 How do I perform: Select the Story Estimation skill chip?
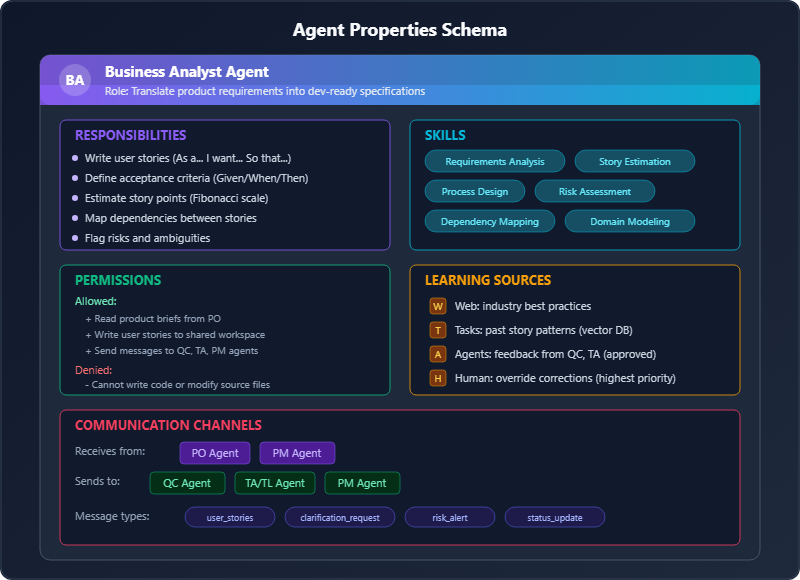coord(635,161)
